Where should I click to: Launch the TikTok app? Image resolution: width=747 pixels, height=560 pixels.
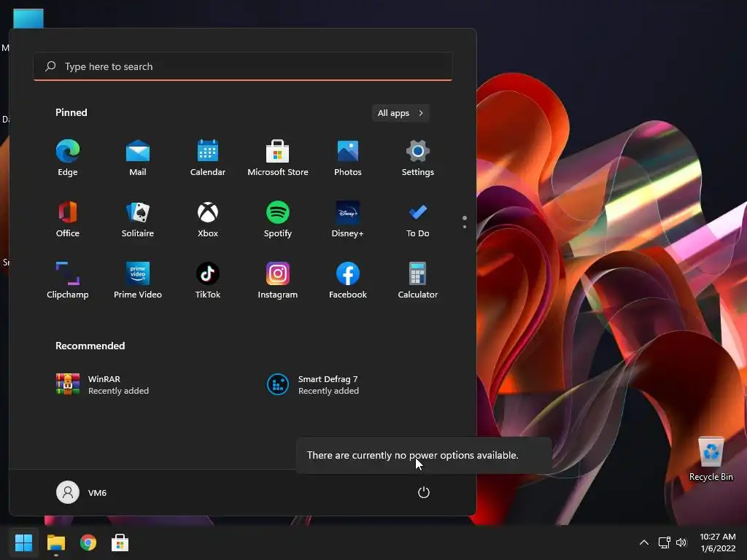pos(208,281)
